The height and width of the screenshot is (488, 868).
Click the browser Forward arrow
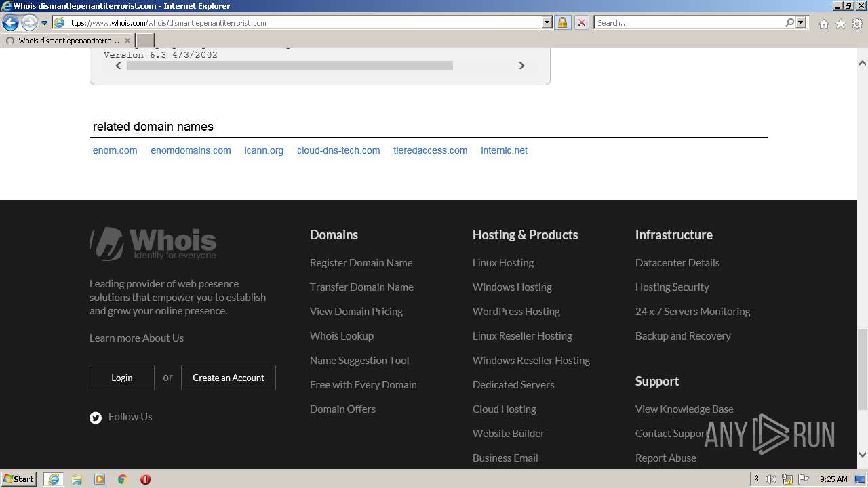coord(29,22)
